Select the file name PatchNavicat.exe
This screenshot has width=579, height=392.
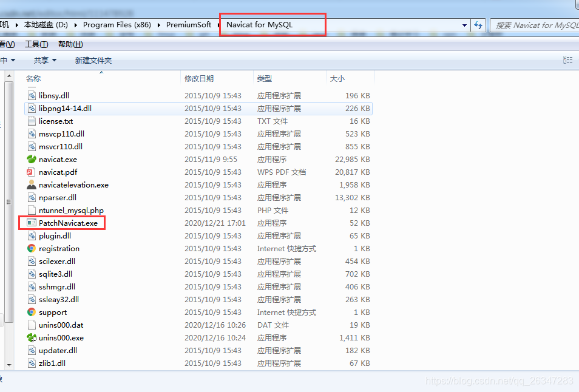click(x=69, y=223)
